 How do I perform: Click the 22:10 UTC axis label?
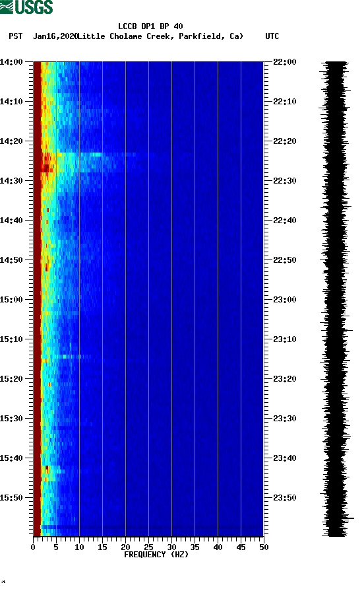coord(285,102)
